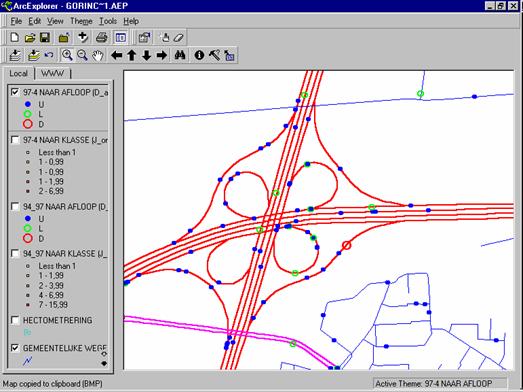Open the Help menu

pyautogui.click(x=131, y=21)
